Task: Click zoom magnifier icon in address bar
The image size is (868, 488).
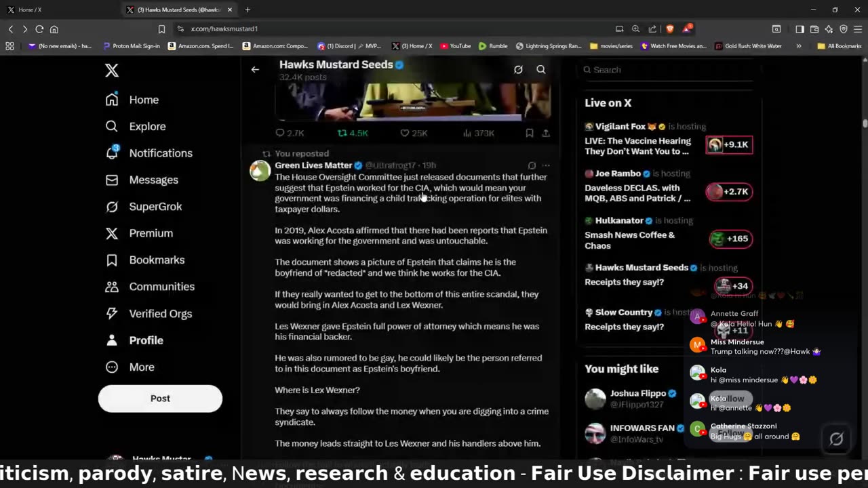Action: (x=635, y=29)
